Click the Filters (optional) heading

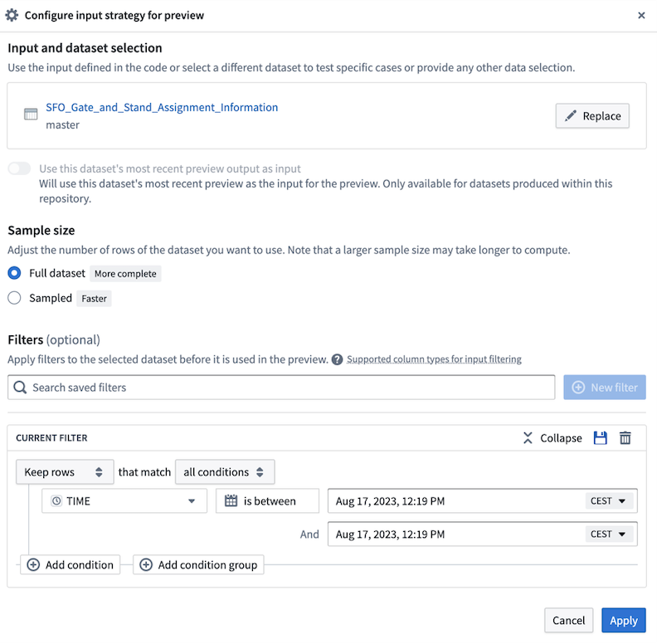coord(54,340)
